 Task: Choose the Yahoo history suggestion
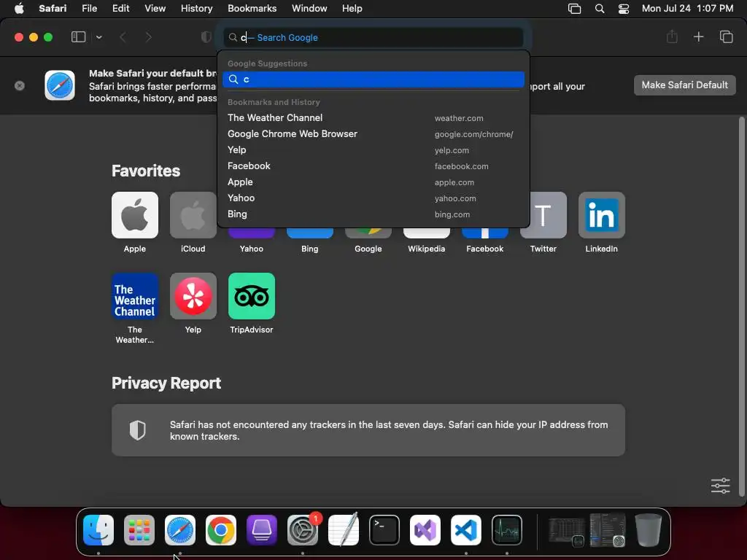pyautogui.click(x=373, y=198)
